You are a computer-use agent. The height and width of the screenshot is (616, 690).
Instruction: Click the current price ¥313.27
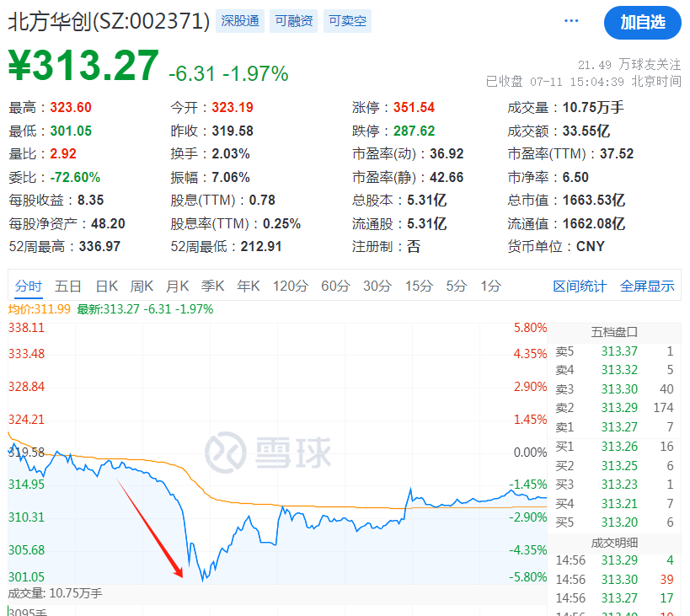83,65
